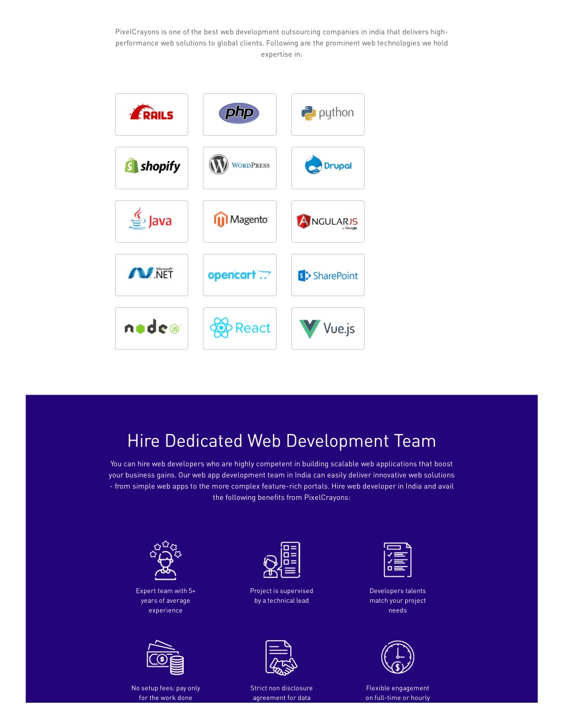Click 'Project is supervised by a technical lead' text
The height and width of the screenshot is (728, 563).
click(281, 596)
